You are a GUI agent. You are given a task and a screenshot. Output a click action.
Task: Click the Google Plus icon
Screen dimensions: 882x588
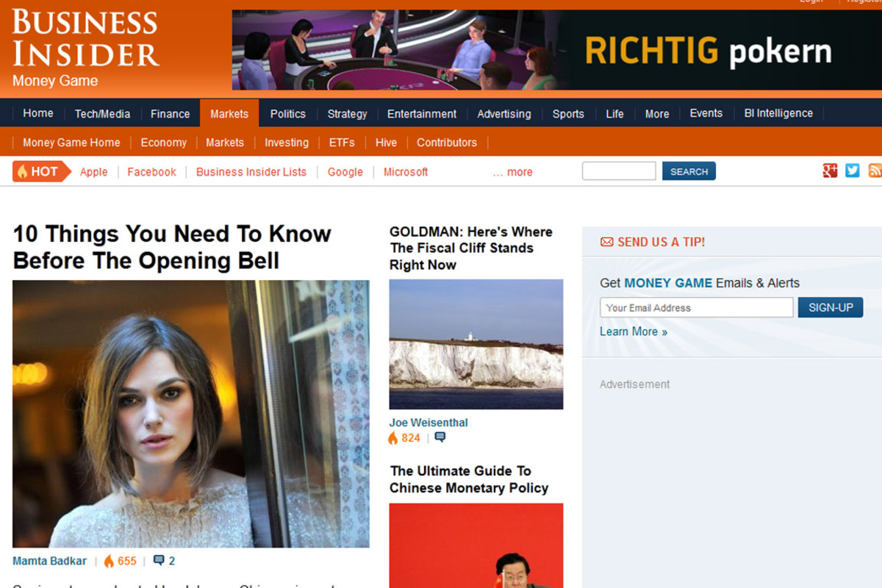click(x=831, y=171)
